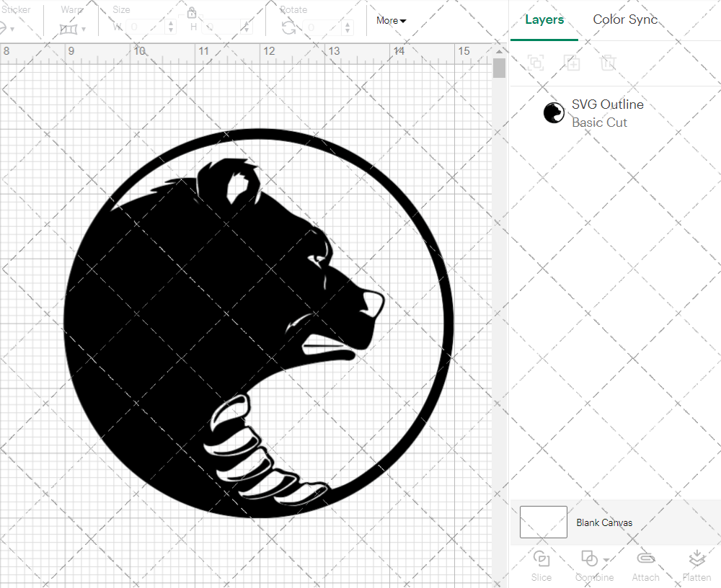Screen dimensions: 721x588
Task: Click the duplicate layer icon
Action: (x=572, y=63)
